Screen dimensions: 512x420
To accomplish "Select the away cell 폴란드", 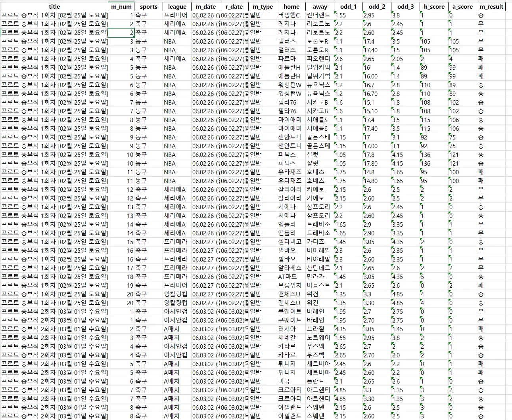I will coord(320,381).
